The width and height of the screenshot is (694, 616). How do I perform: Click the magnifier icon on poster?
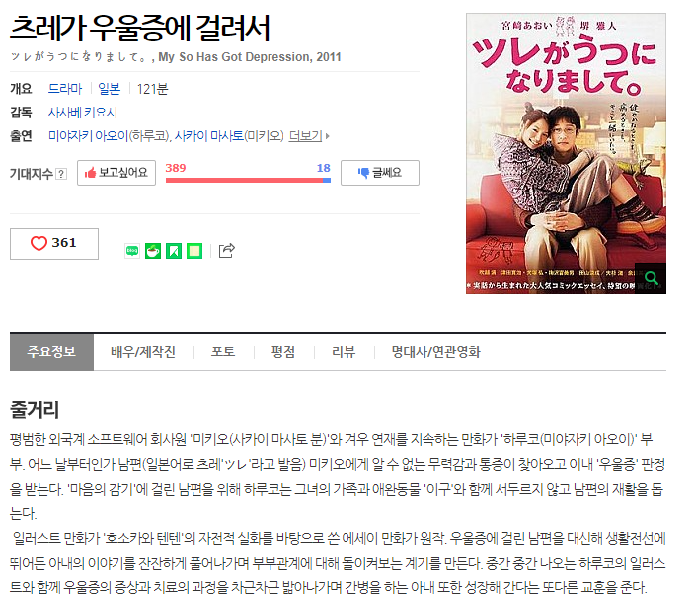point(652,278)
